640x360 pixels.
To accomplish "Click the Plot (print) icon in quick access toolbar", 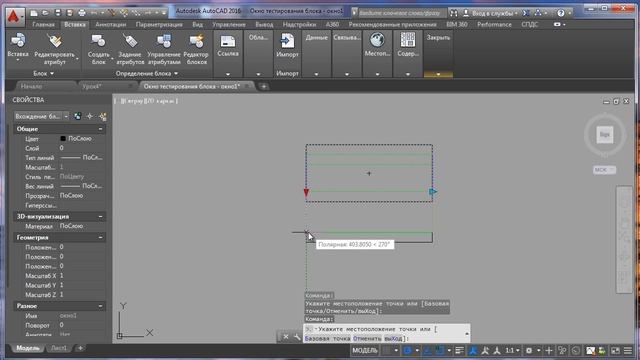I will click(82, 13).
